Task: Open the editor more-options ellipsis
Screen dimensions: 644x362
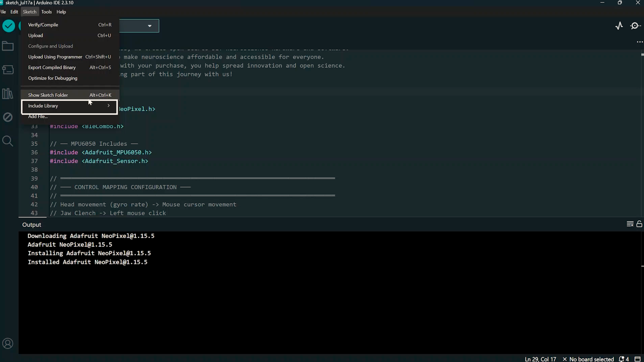Action: 640,42
